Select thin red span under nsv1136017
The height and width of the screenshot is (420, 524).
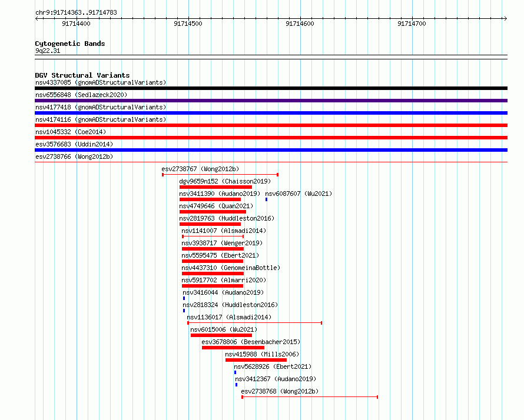(255, 323)
